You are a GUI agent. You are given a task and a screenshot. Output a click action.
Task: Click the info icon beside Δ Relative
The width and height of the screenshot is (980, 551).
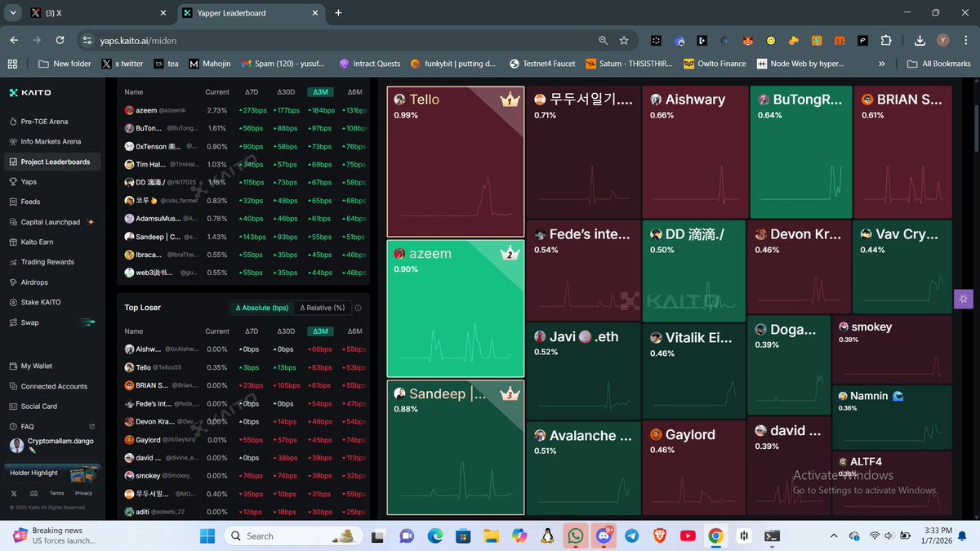[359, 308]
